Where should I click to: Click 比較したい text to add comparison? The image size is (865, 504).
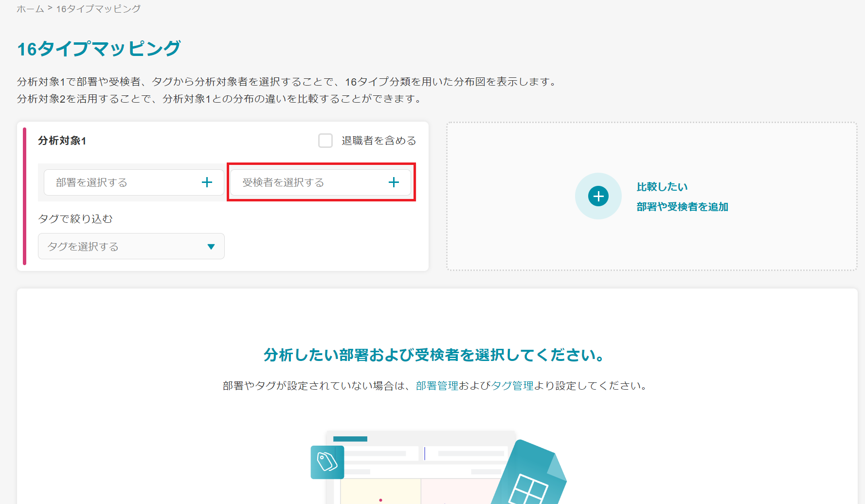pyautogui.click(x=662, y=187)
